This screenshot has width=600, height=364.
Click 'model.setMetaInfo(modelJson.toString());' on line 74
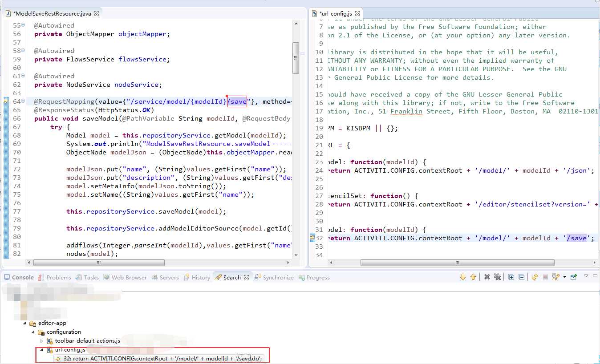tap(146, 186)
